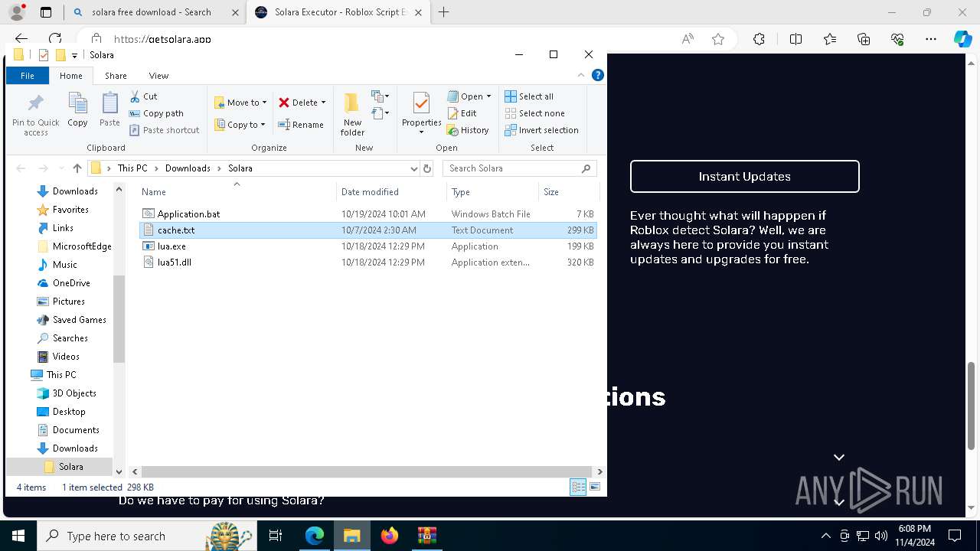Click the Paste ribbon button
The image size is (980, 551).
point(109,109)
